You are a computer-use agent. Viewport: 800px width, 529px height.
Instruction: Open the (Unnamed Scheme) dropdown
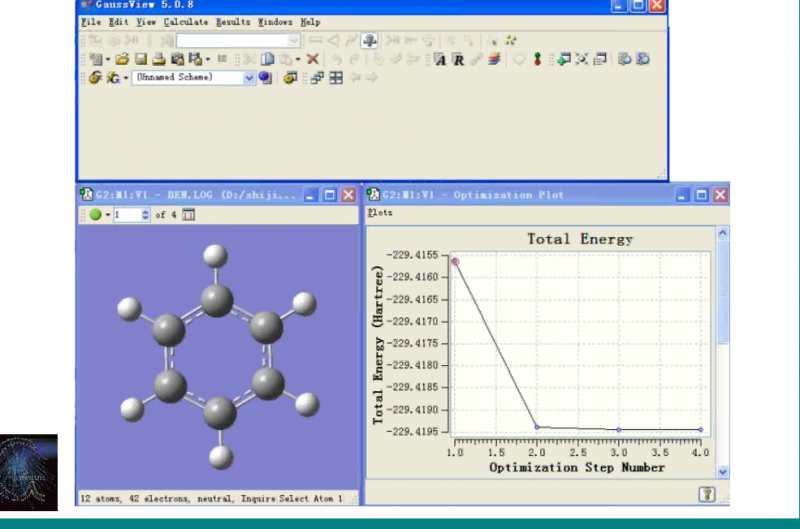[x=249, y=78]
